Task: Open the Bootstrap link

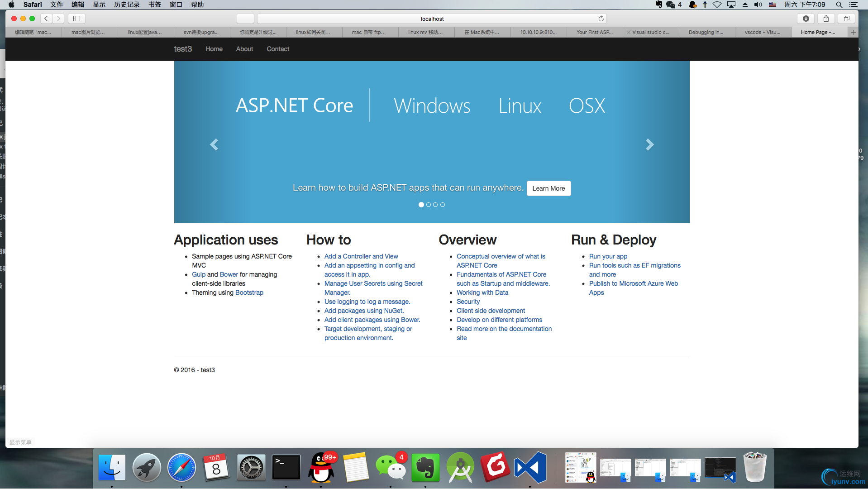Action: tap(249, 292)
